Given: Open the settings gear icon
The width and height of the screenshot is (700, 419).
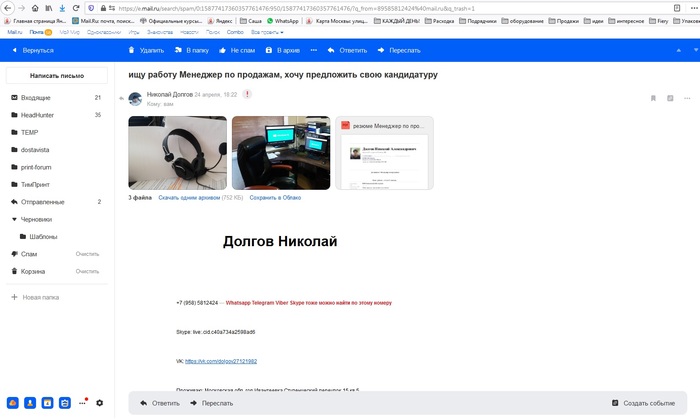Looking at the screenshot, I should [100, 403].
